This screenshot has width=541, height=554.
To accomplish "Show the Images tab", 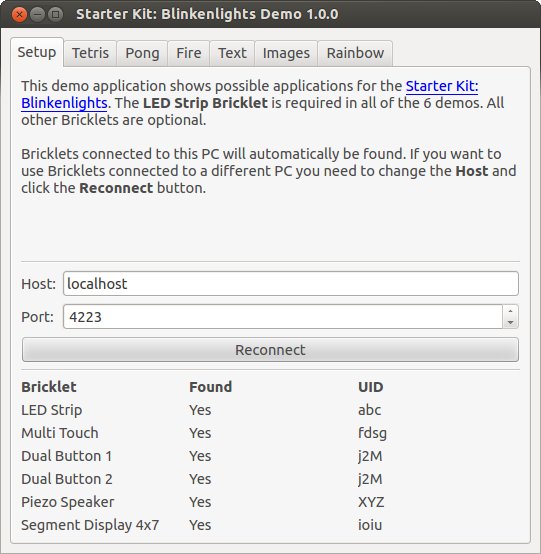I will pyautogui.click(x=286, y=53).
